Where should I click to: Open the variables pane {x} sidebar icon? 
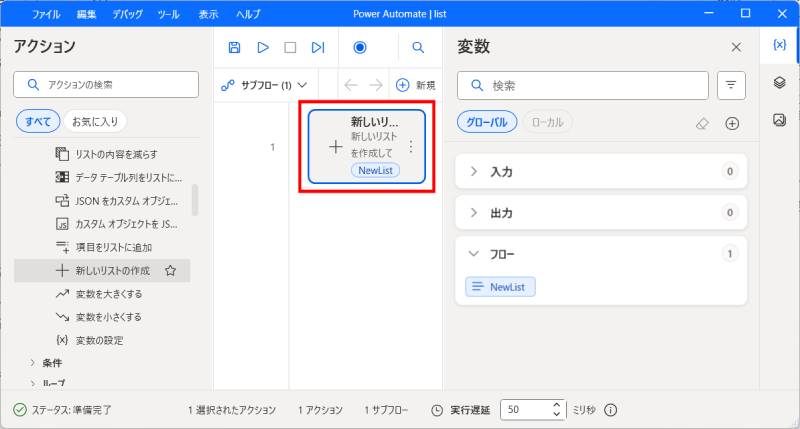point(779,45)
